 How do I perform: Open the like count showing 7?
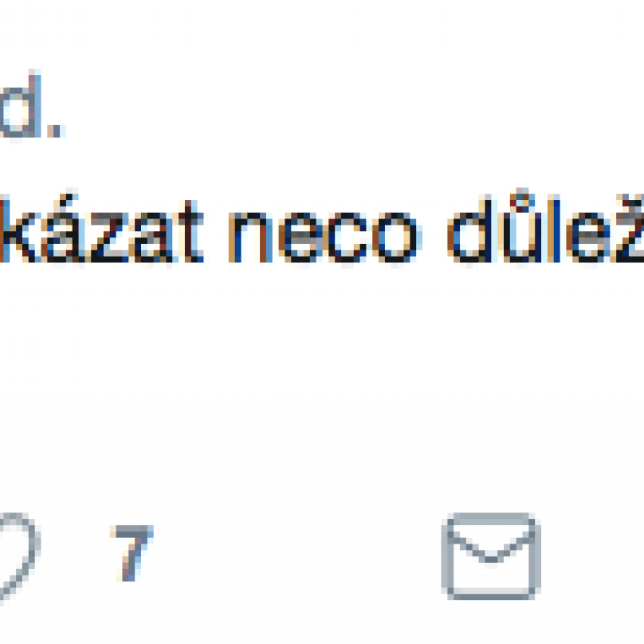(x=132, y=553)
